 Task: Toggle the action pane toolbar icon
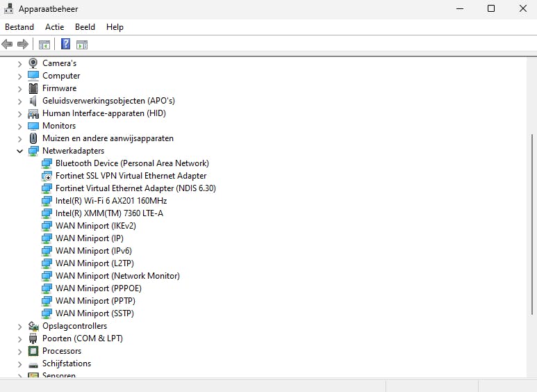(x=82, y=44)
